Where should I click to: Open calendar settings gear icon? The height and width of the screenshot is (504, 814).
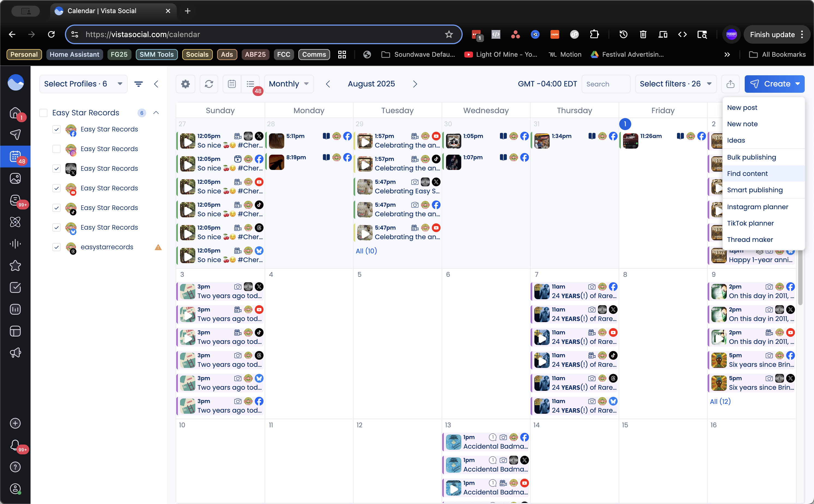click(185, 84)
